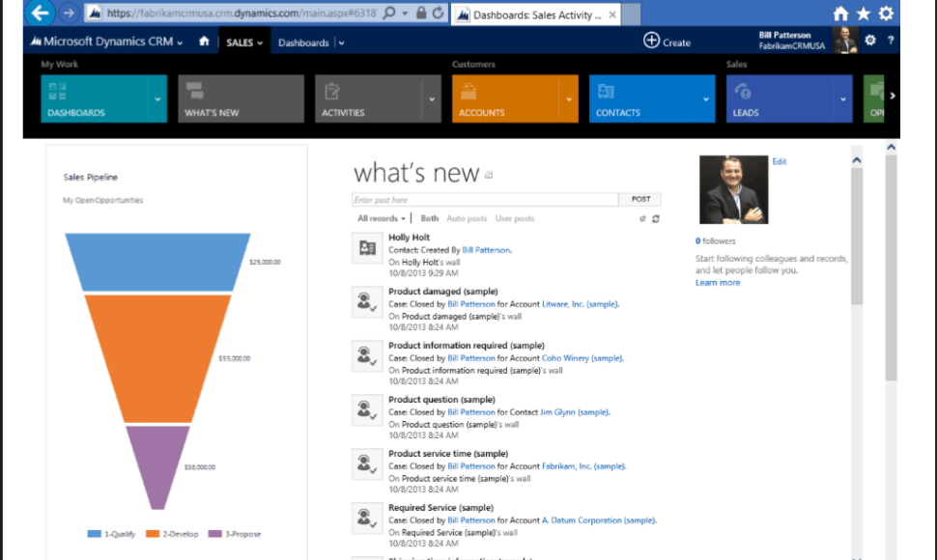Click the page scrollbar up arrow at far right
This screenshot has width=937, height=560.
pyautogui.click(x=891, y=147)
